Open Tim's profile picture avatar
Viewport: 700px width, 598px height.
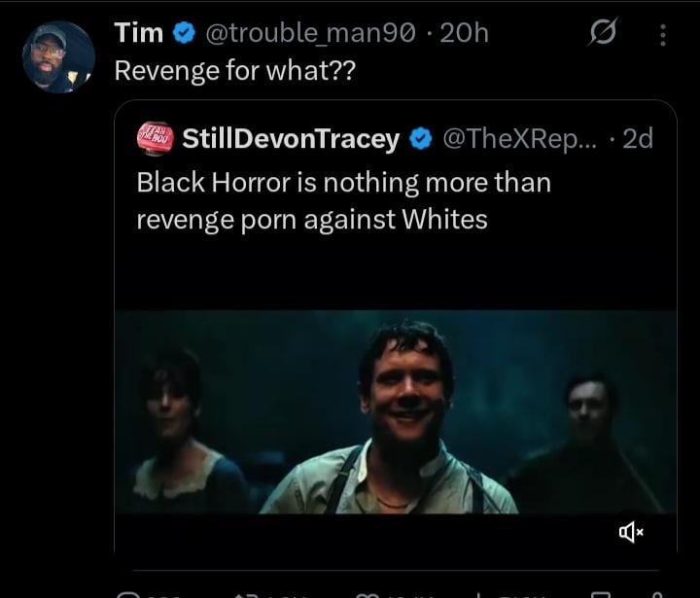pyautogui.click(x=57, y=56)
